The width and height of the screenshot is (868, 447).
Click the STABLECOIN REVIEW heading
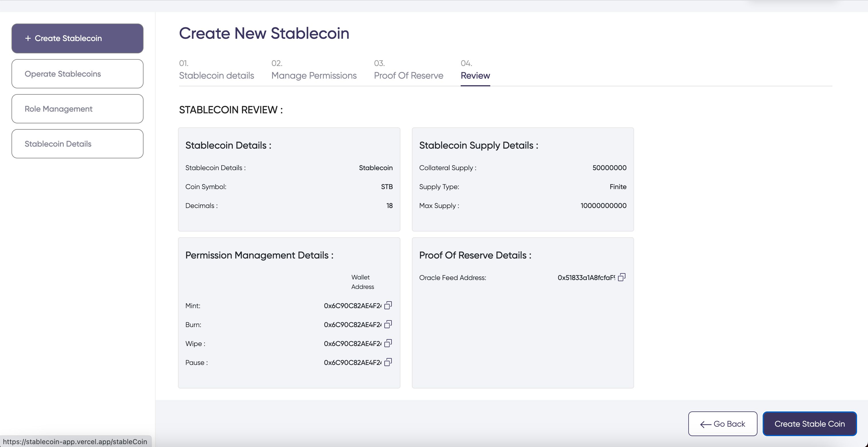click(231, 110)
